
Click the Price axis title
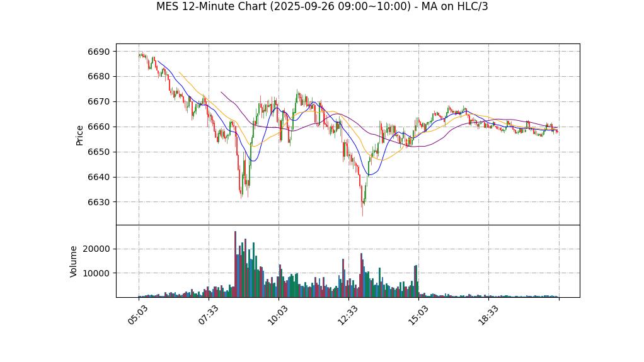pyautogui.click(x=79, y=135)
